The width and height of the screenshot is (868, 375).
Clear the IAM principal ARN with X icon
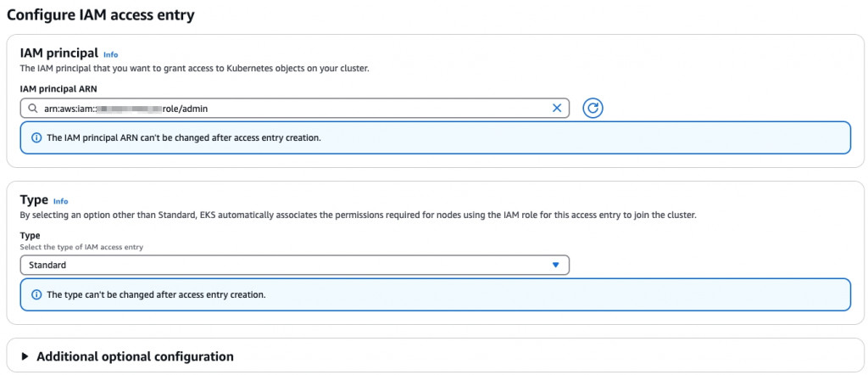tap(557, 108)
